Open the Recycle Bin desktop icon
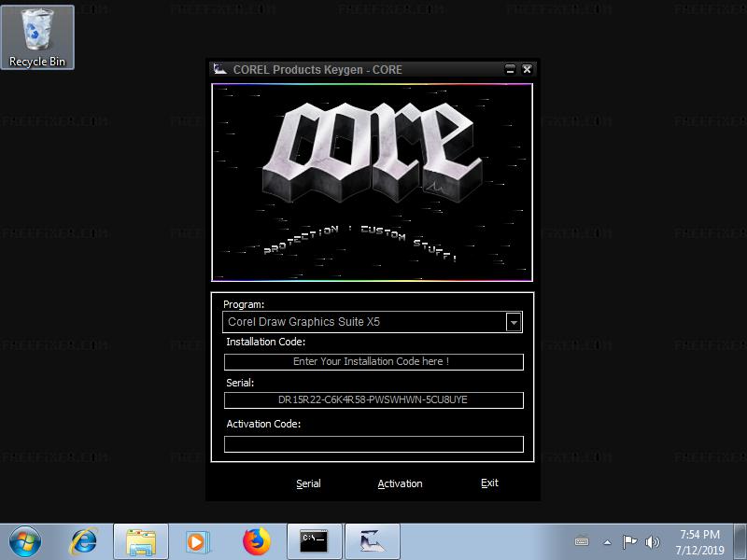The image size is (747, 560). 37,35
